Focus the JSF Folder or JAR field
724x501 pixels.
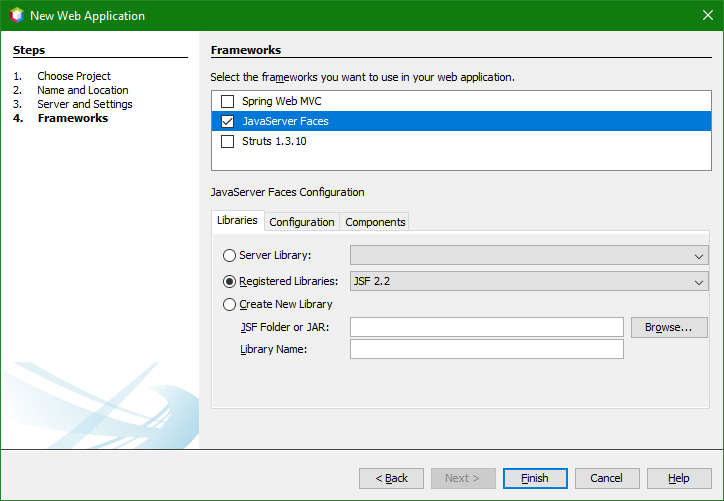(x=487, y=327)
